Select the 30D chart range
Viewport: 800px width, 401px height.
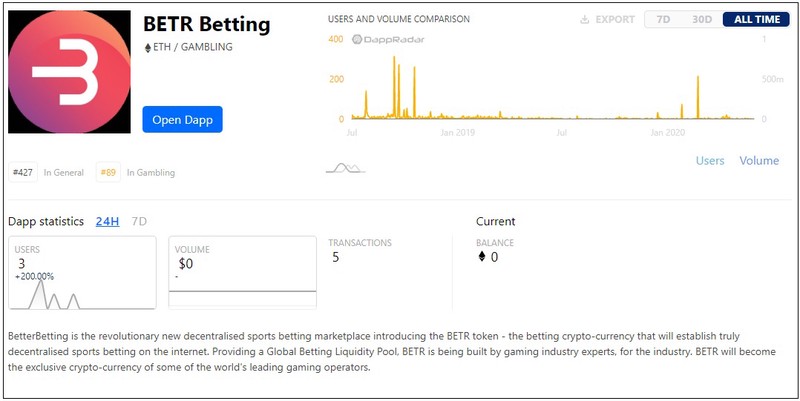(x=702, y=19)
